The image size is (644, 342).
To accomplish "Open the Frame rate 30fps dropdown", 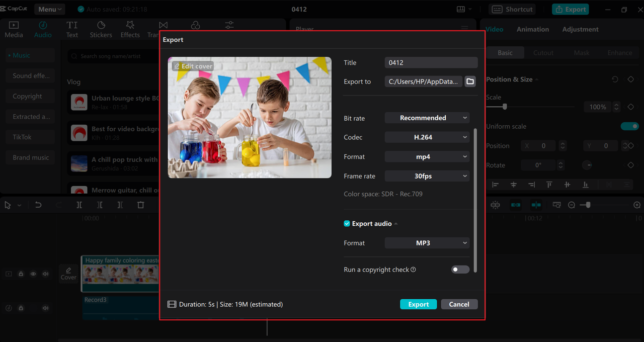I will tap(427, 176).
